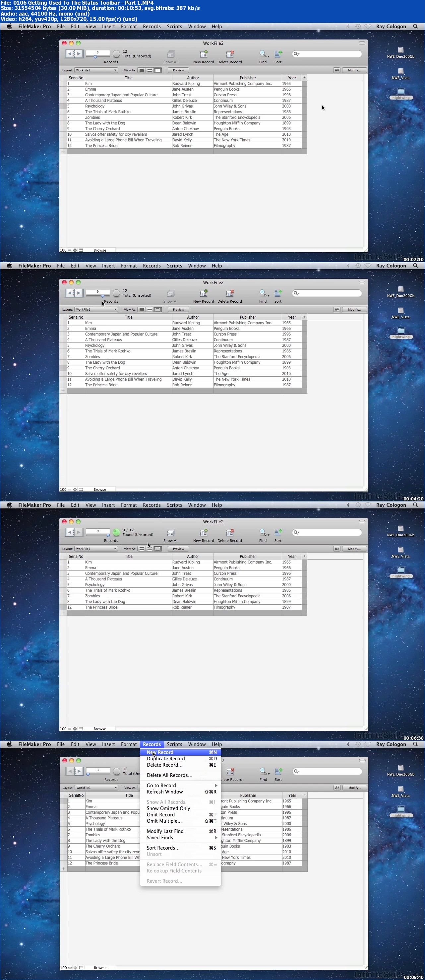Open the Browse mode popup in the 00:02:10 frame
This screenshot has height=980, width=425.
click(x=99, y=250)
